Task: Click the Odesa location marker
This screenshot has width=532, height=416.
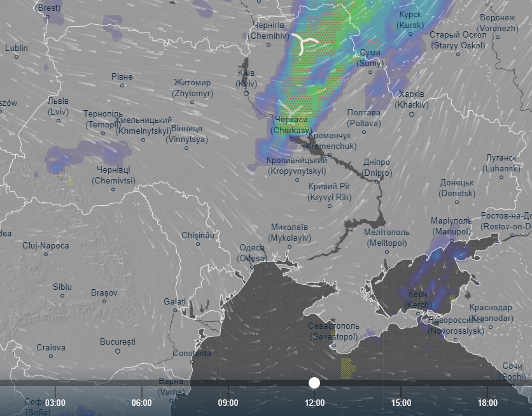Action: pos(253,268)
